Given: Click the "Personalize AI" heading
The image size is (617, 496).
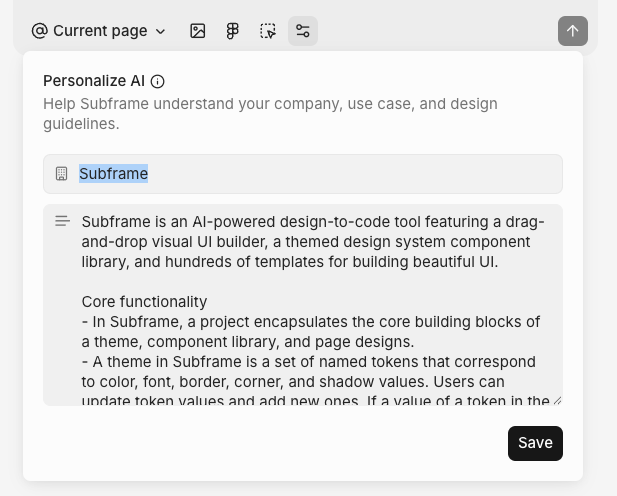Looking at the screenshot, I should point(94,81).
